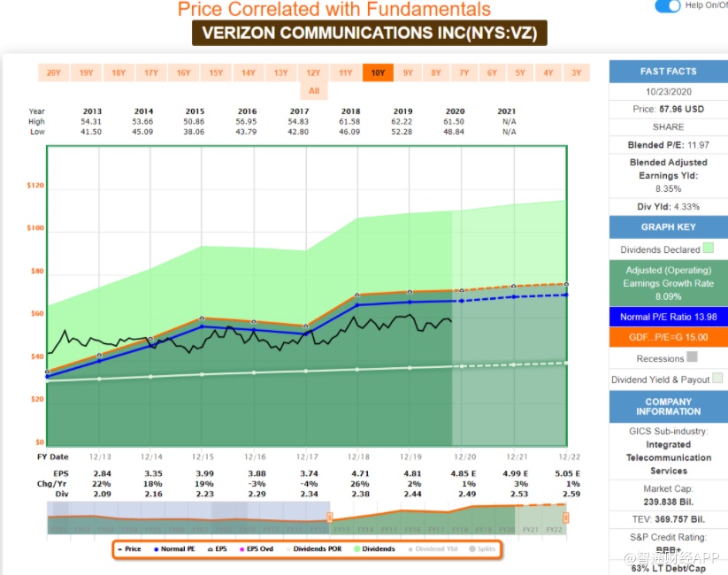The height and width of the screenshot is (575, 728).
Task: Click the green Dividends legend icon
Action: [356, 549]
